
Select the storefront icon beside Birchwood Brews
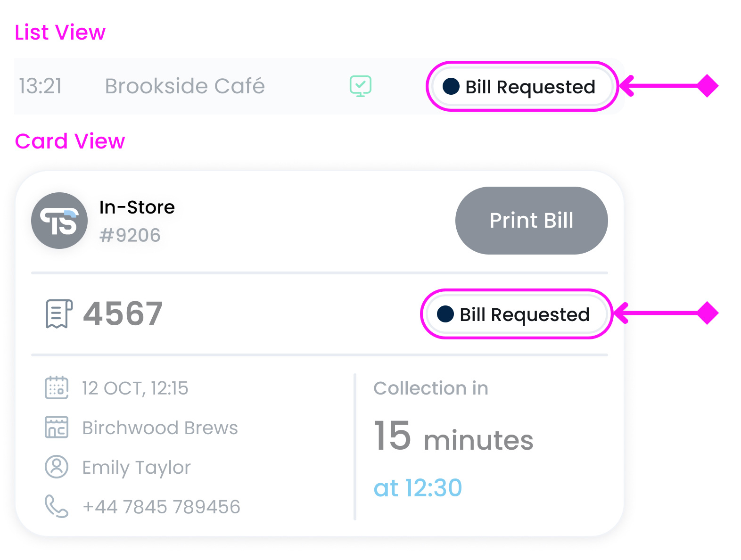tap(56, 428)
